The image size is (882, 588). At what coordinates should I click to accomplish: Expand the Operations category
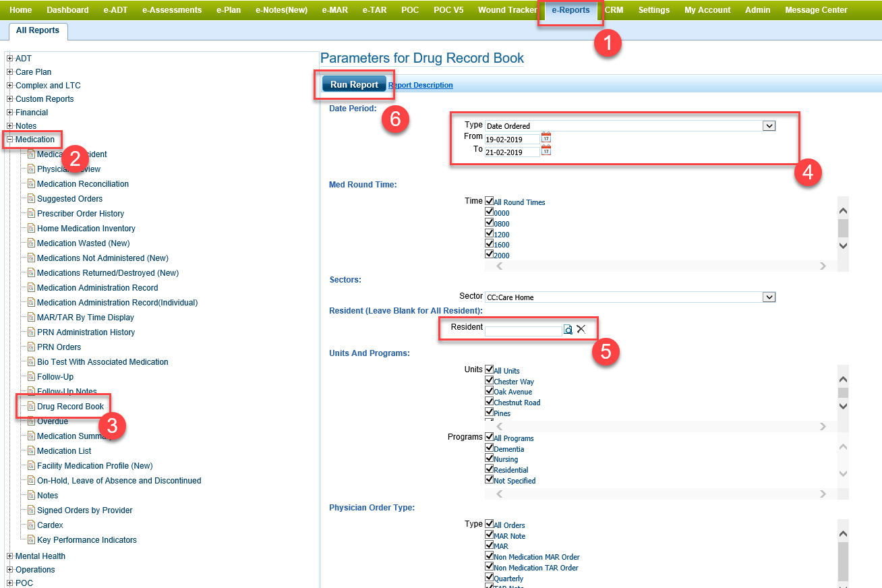10,569
